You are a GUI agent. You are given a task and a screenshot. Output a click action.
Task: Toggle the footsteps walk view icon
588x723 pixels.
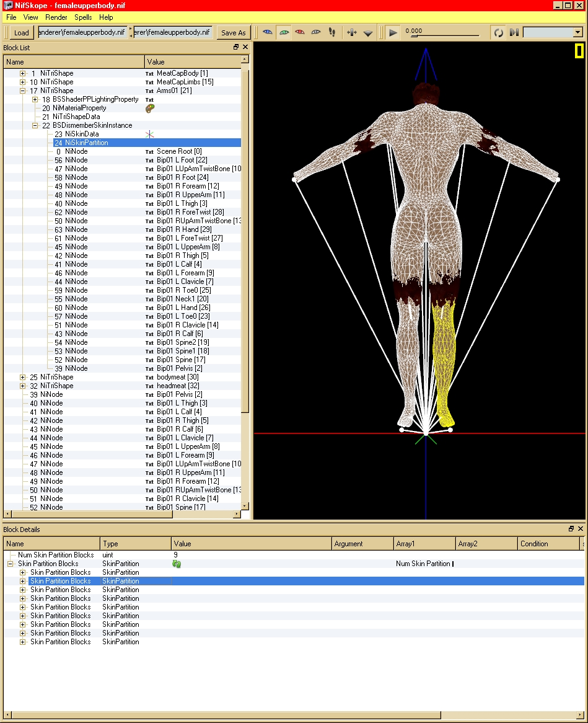click(x=331, y=32)
